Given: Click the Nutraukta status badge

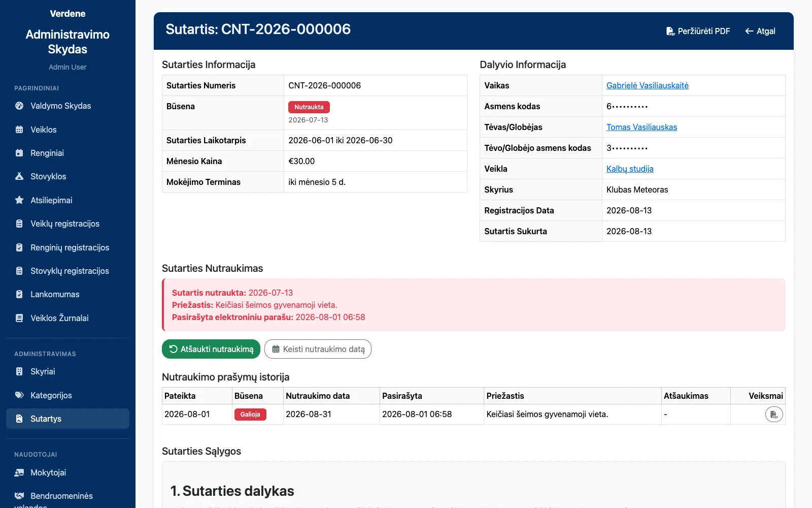Looking at the screenshot, I should (x=309, y=107).
